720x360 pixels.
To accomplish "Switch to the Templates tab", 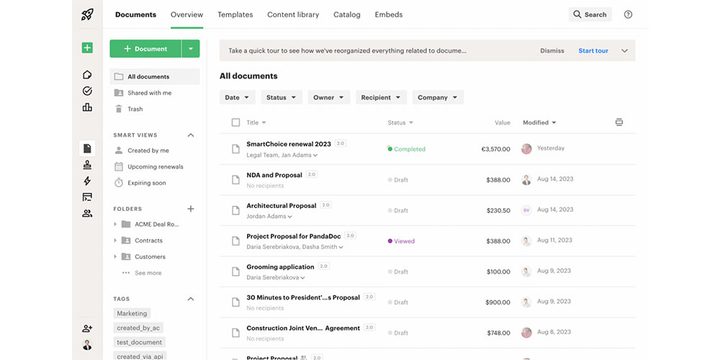I will pos(235,15).
